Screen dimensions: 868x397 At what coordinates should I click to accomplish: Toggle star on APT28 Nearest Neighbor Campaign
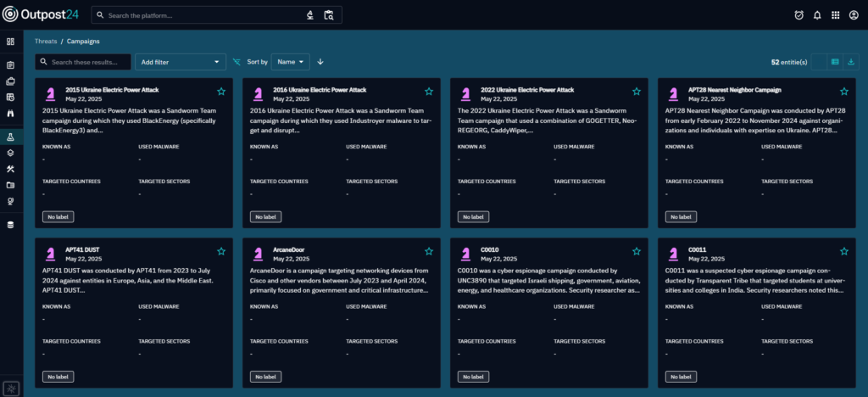(843, 92)
